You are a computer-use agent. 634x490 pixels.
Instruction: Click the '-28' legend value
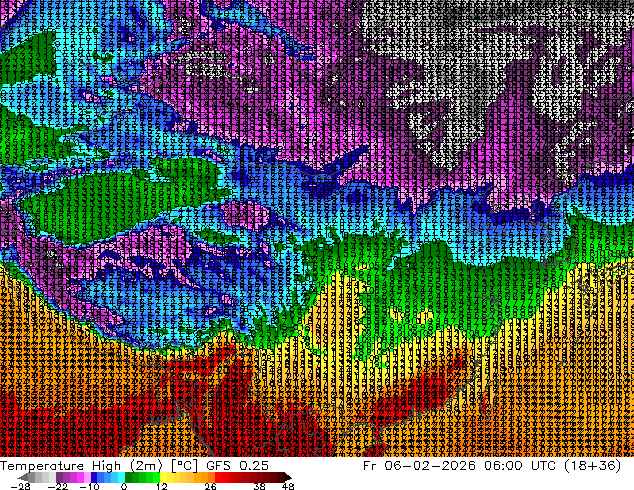point(21,486)
